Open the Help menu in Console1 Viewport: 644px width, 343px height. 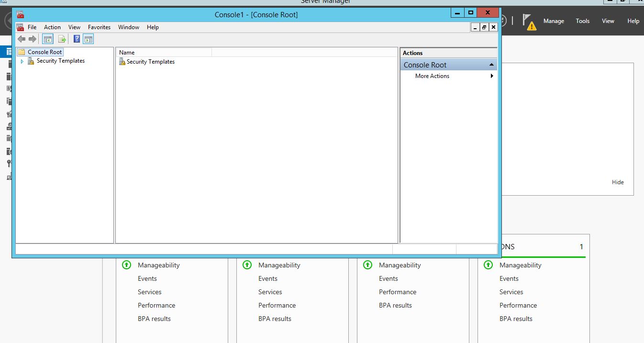153,27
